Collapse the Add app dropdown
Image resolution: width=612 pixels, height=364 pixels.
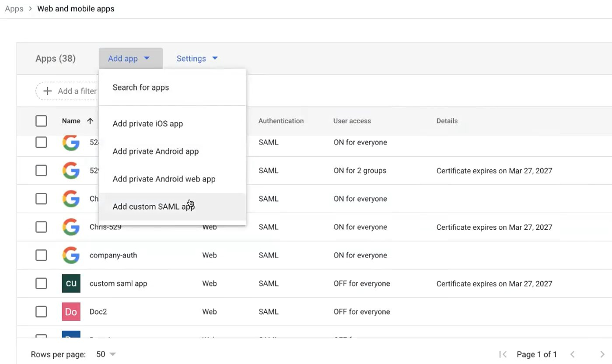(130, 59)
